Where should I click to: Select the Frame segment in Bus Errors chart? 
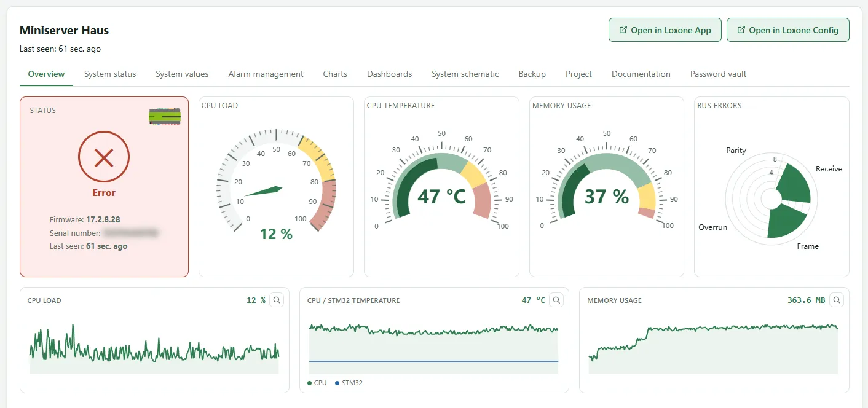coord(786,221)
